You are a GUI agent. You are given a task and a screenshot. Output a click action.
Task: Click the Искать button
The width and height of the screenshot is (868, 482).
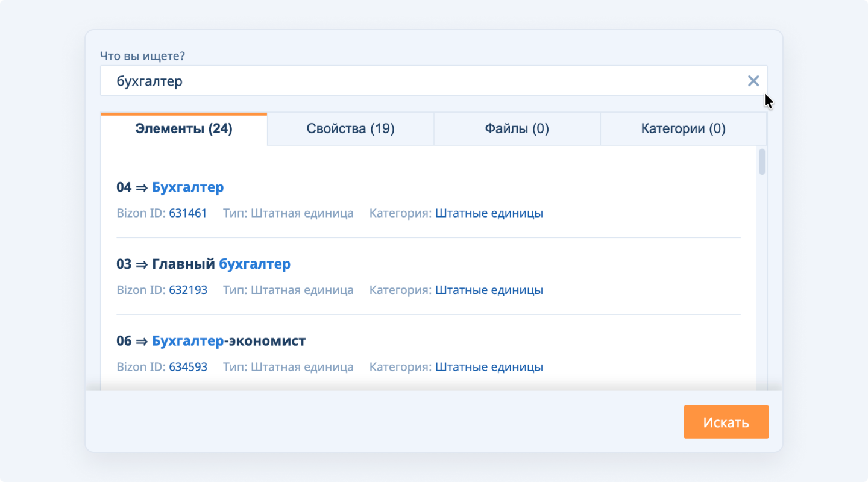click(725, 422)
